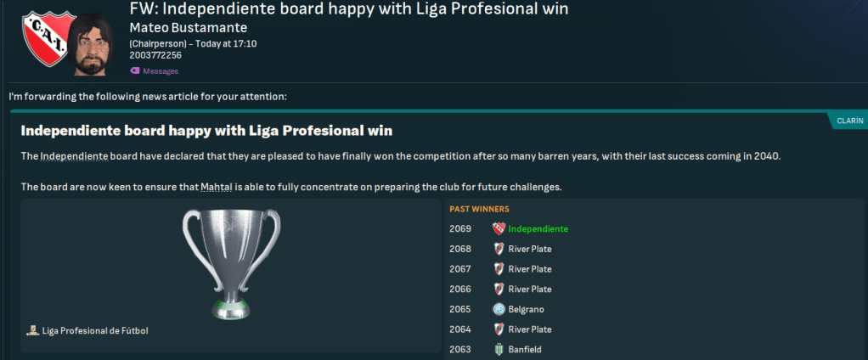Image resolution: width=868 pixels, height=360 pixels.
Task: Click the River Plate badge for 2068
Action: pyautogui.click(x=499, y=249)
